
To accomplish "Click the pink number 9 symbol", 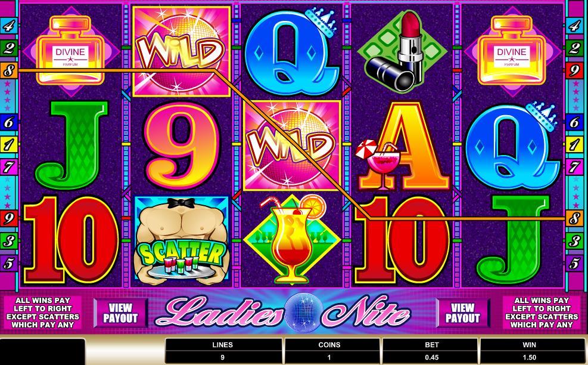I will tap(182, 146).
